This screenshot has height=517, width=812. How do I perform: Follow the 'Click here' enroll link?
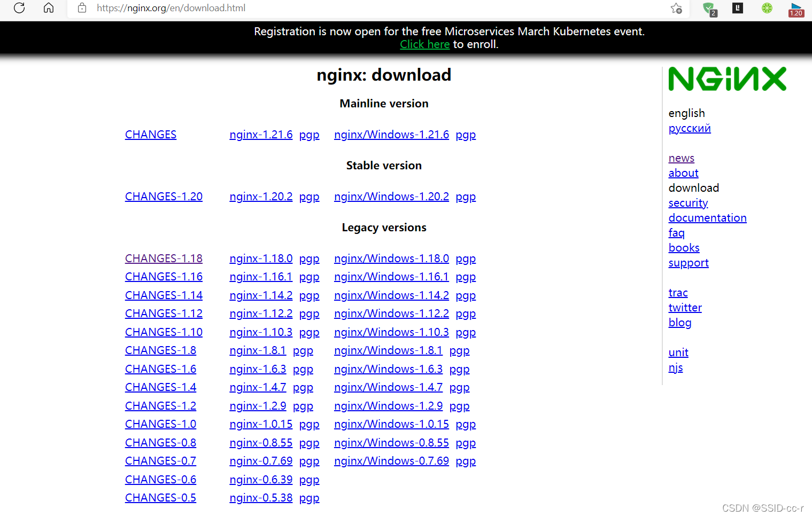425,44
